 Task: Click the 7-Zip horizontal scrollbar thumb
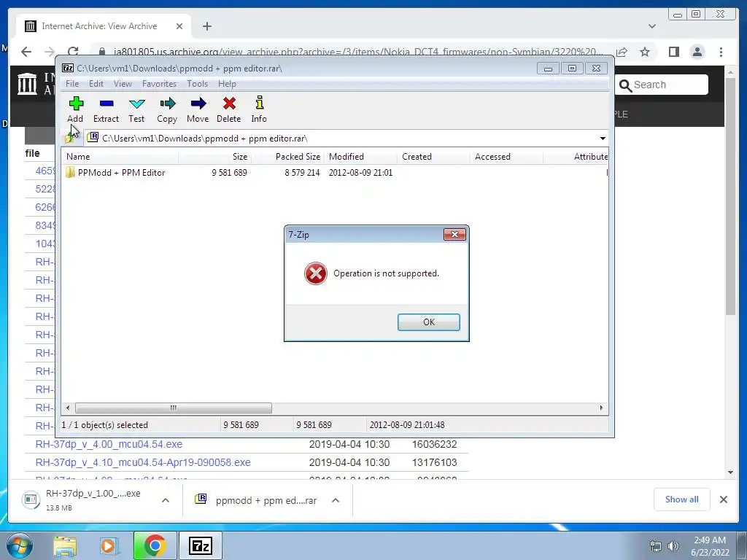174,408
